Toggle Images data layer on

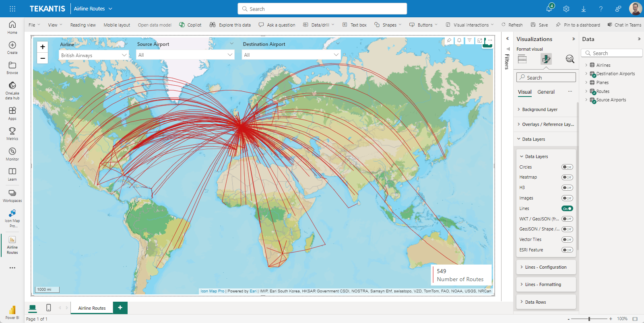click(x=567, y=198)
